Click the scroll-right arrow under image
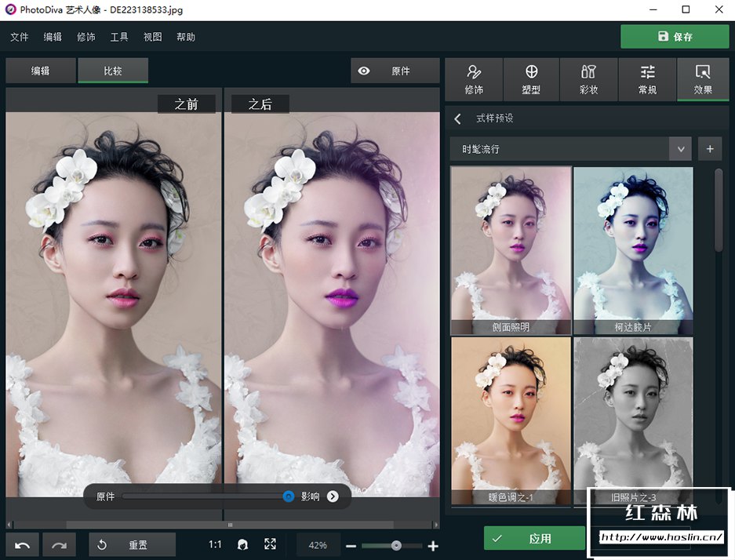735x560 pixels. (x=436, y=525)
